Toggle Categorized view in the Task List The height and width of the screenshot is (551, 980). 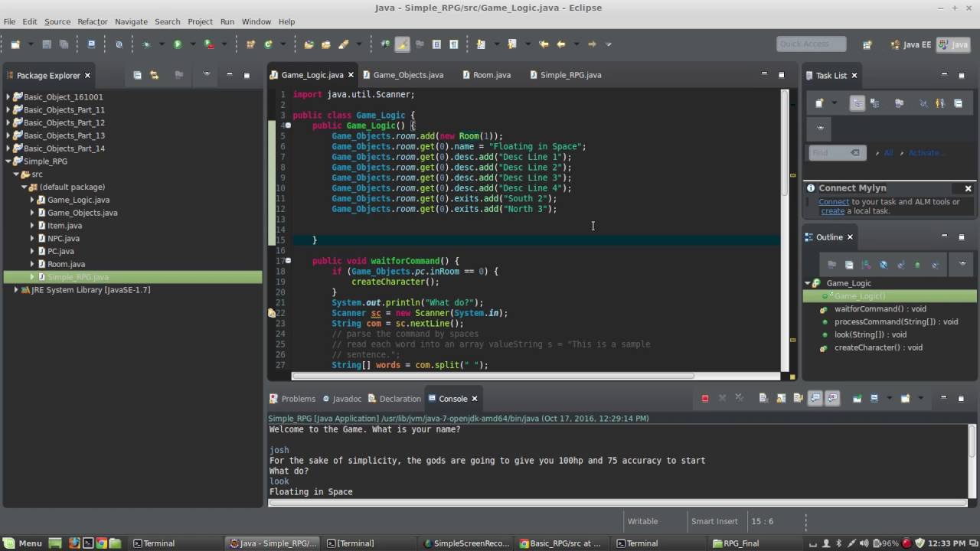click(857, 103)
